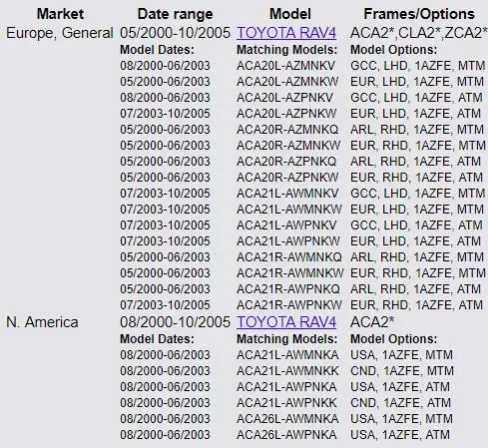Select model ACA20L-AZMNKV
This screenshot has width=488, height=448.
(285, 66)
